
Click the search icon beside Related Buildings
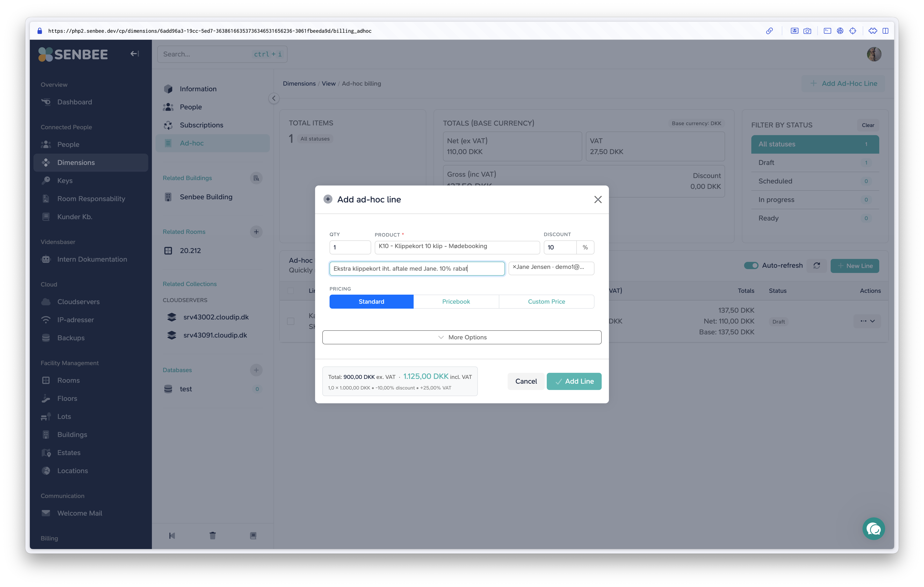(x=256, y=178)
